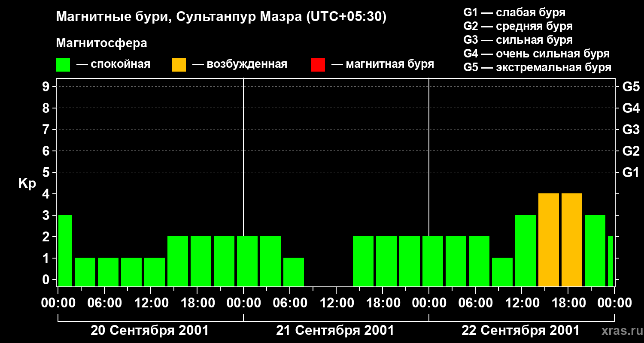This screenshot has height=343, width=644.
Task: Click the green Kp 3 bar following the orange bars
Action: click(595, 250)
